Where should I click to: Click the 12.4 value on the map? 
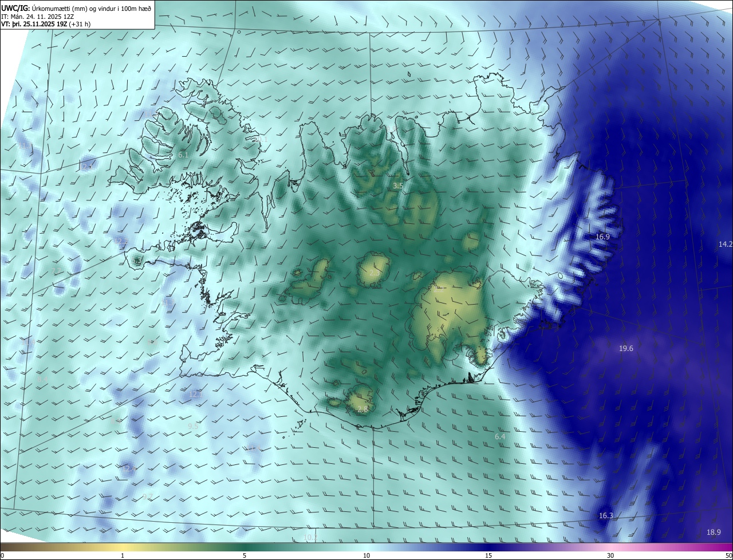pos(130,468)
